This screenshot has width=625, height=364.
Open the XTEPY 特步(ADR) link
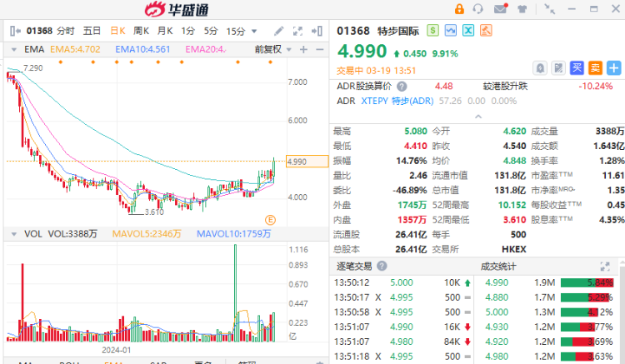[397, 101]
